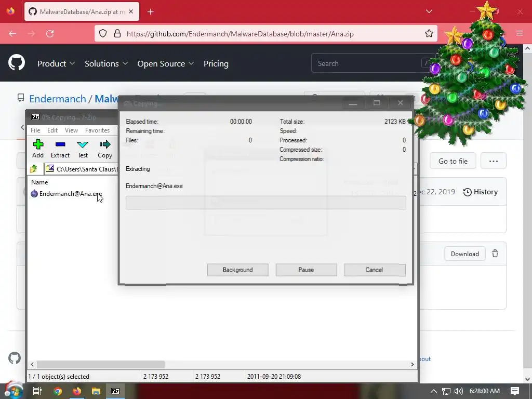
Task: Click the tracking protection shield icon
Action: click(103, 34)
